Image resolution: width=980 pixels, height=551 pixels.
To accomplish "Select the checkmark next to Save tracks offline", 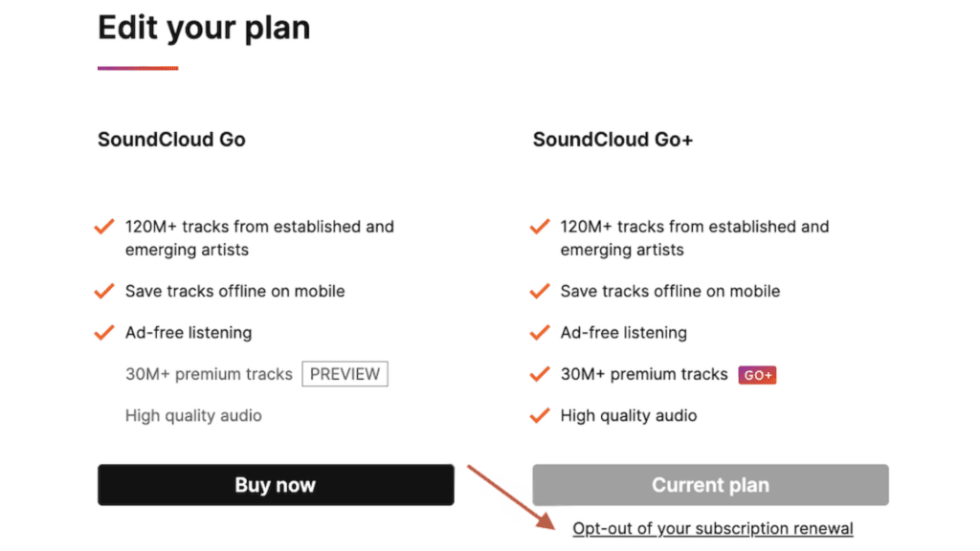I will [103, 292].
